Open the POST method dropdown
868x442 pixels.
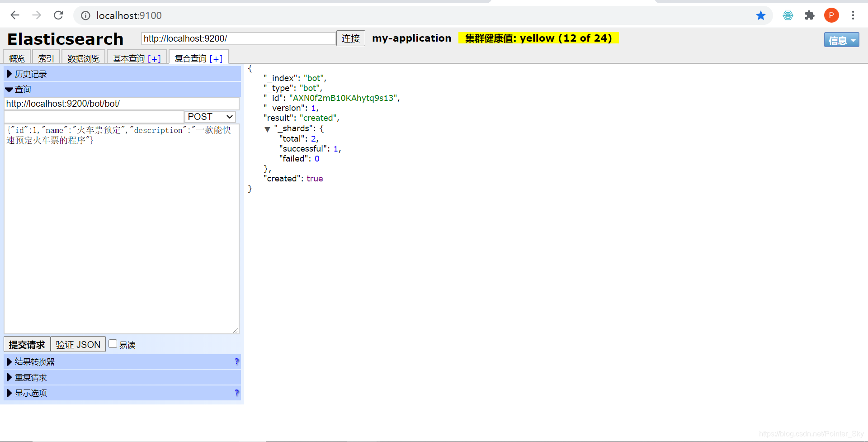210,117
